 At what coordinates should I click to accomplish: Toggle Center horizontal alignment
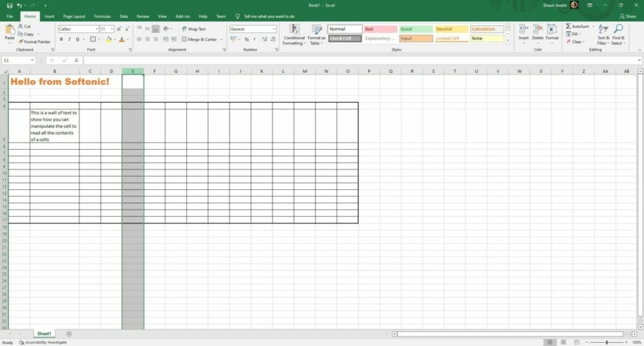(147, 40)
